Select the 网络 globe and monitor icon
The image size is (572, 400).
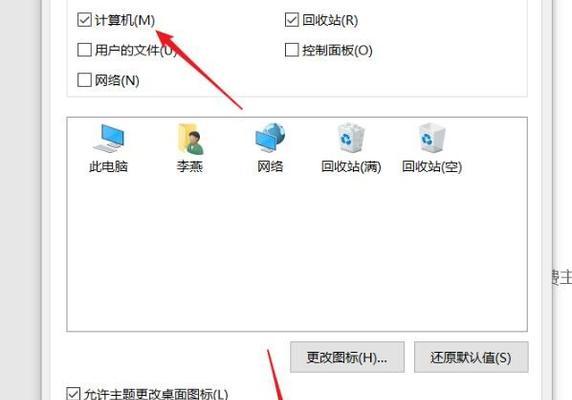tap(270, 138)
